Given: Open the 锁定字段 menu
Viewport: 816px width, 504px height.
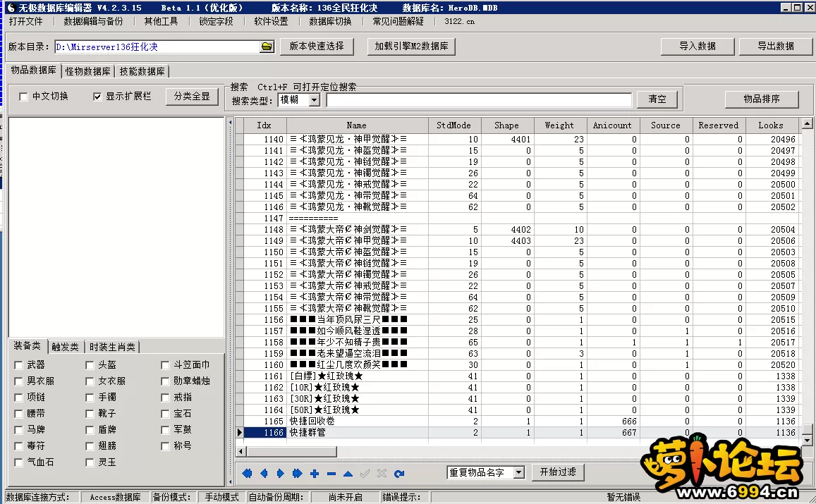Looking at the screenshot, I should 216,21.
